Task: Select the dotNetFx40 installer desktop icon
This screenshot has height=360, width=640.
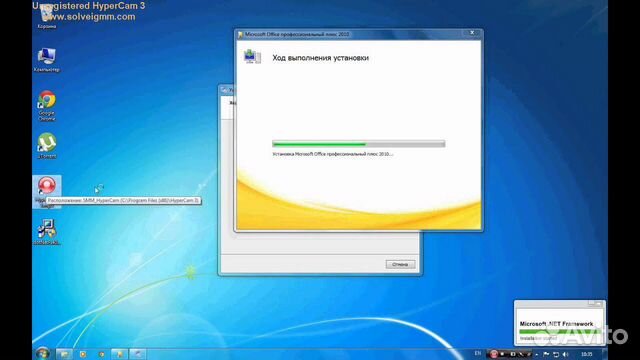Action: (x=47, y=231)
